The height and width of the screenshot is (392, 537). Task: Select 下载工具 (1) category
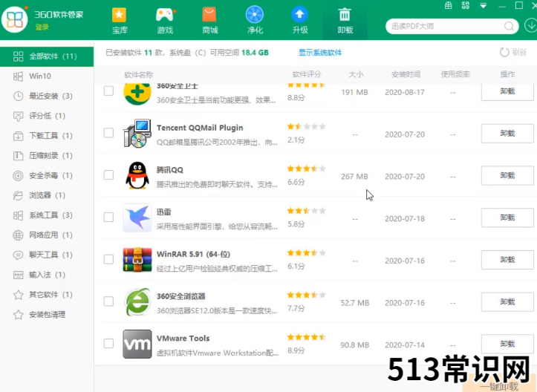click(47, 136)
